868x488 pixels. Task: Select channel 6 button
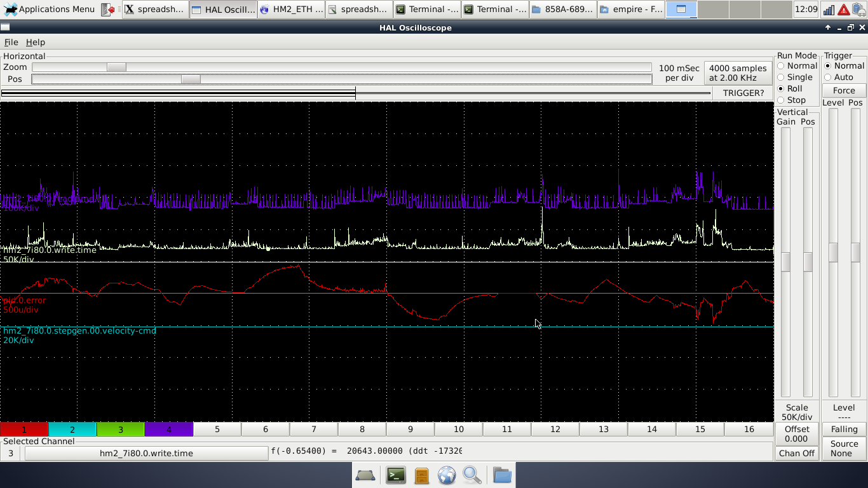point(266,429)
